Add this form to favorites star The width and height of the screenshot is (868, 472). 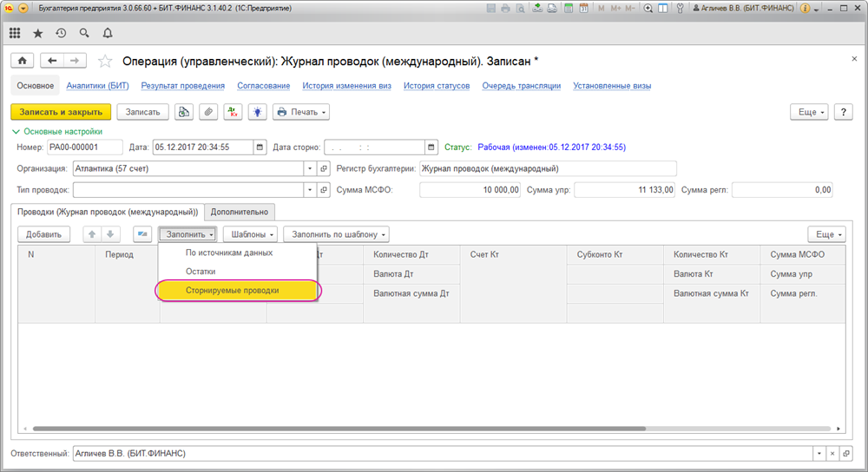105,61
